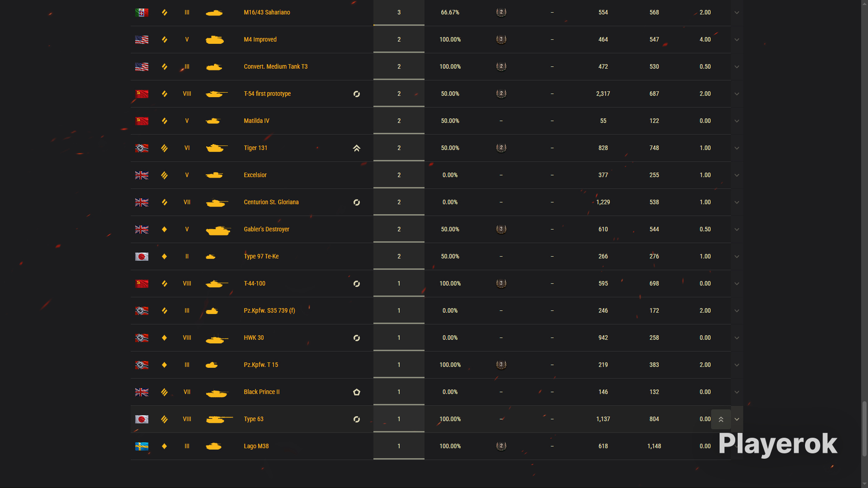Click the scroll-to-top double chevron button

pyautogui.click(x=721, y=419)
